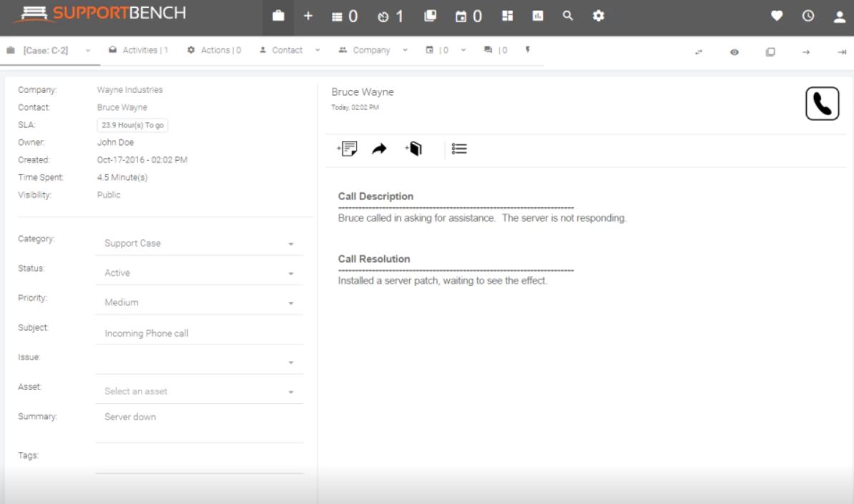Click created date Oct-17-2016 - 02:02 PM

tap(142, 160)
